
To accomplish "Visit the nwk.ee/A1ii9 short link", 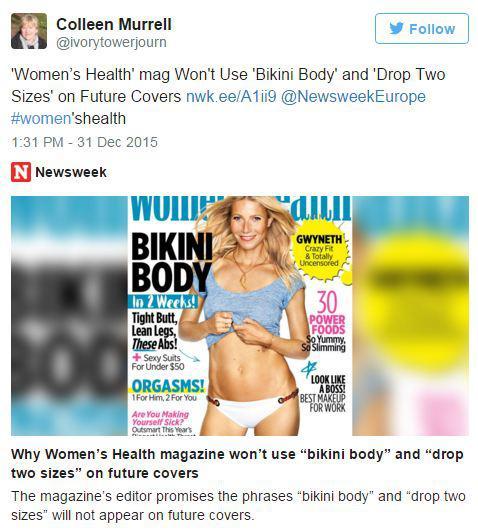I will 231,97.
